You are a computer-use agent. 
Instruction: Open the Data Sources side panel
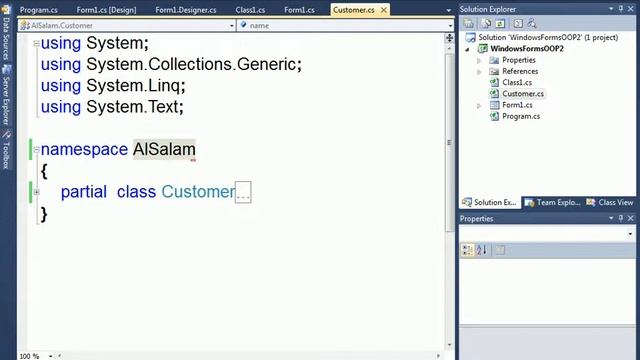click(x=6, y=33)
